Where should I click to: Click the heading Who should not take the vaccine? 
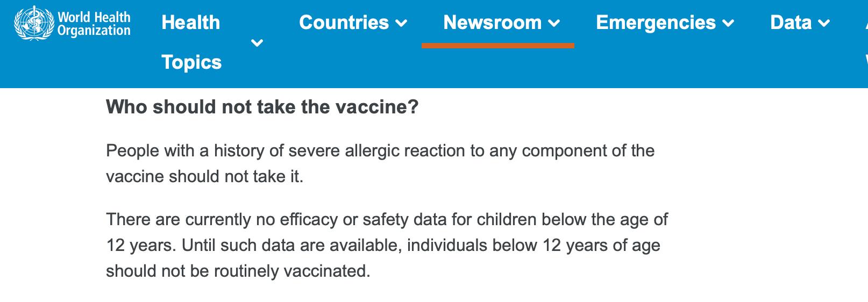pos(262,107)
